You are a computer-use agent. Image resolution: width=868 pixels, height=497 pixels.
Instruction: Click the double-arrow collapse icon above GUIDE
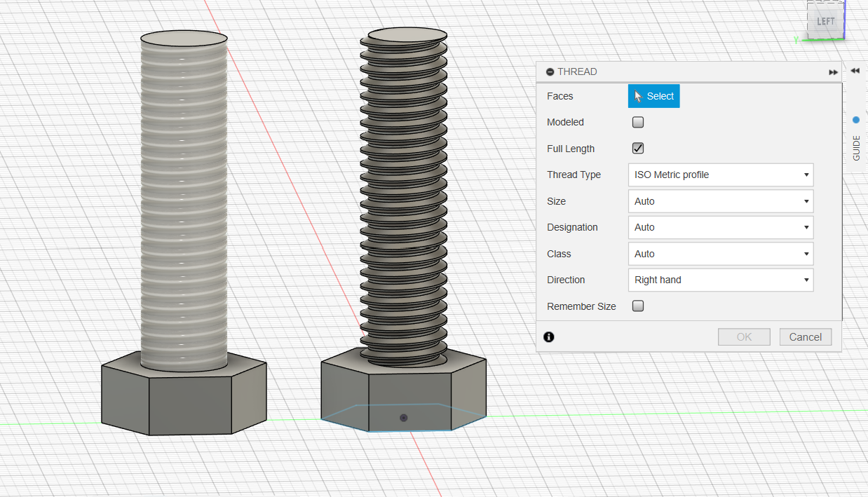(855, 70)
